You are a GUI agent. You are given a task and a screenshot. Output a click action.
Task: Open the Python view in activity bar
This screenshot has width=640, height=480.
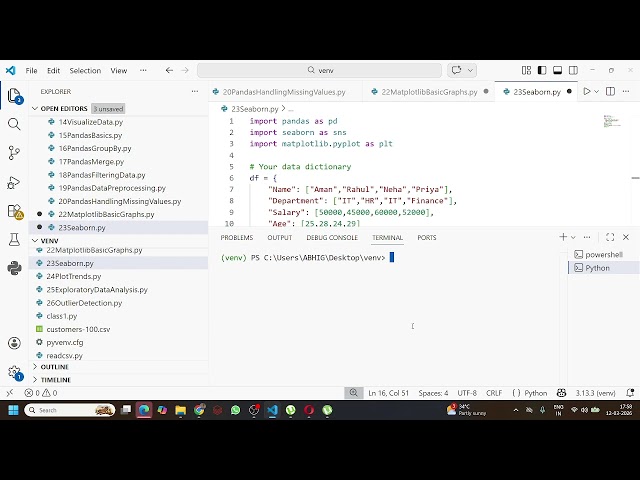(x=14, y=268)
